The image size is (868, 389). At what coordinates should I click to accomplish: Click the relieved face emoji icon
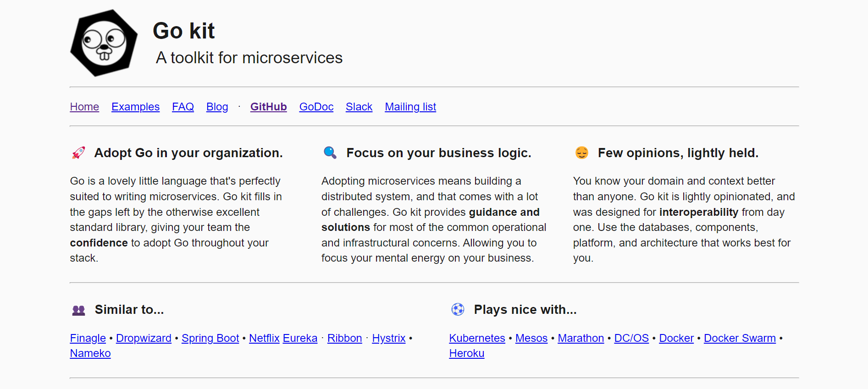pyautogui.click(x=581, y=153)
